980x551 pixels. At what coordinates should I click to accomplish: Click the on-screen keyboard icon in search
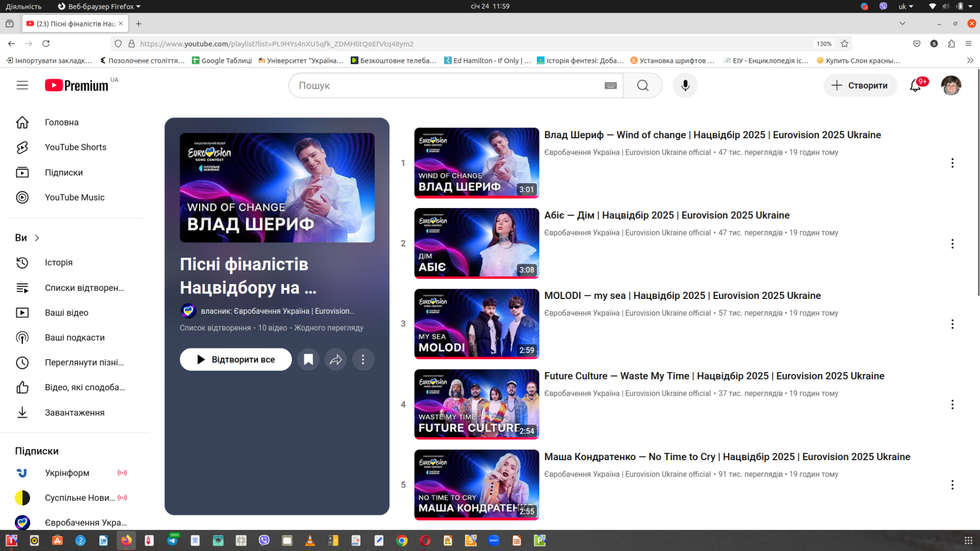[610, 86]
